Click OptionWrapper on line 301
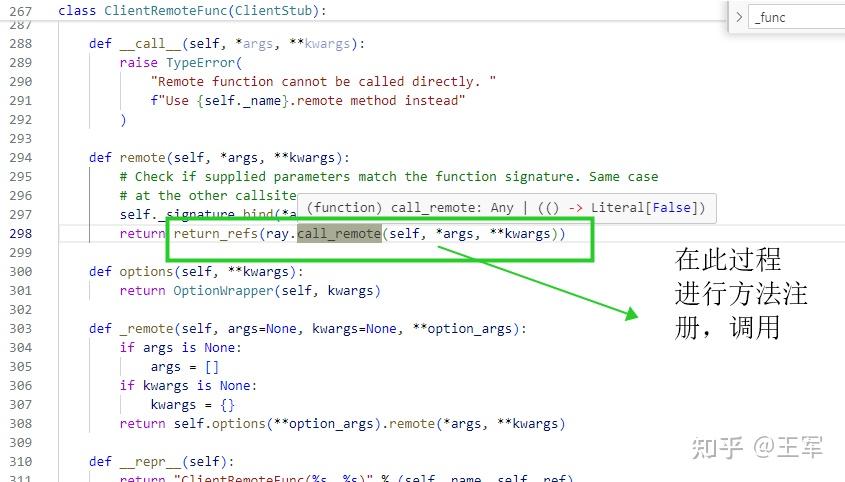This screenshot has width=845, height=482. point(224,291)
